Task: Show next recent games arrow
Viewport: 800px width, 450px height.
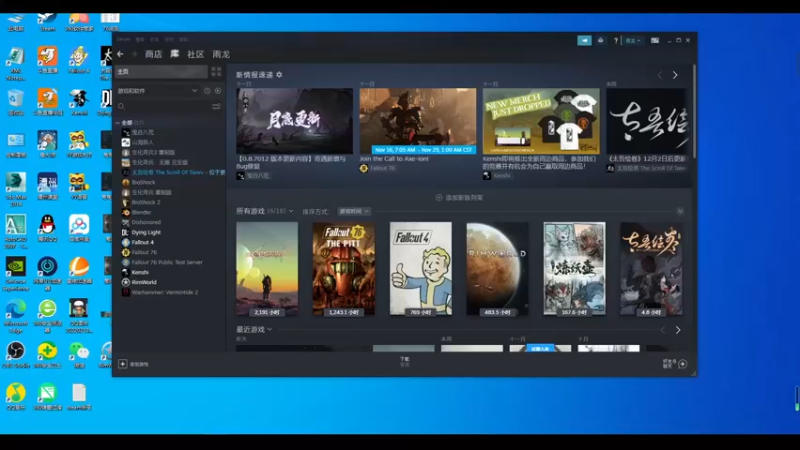Action: click(x=678, y=330)
